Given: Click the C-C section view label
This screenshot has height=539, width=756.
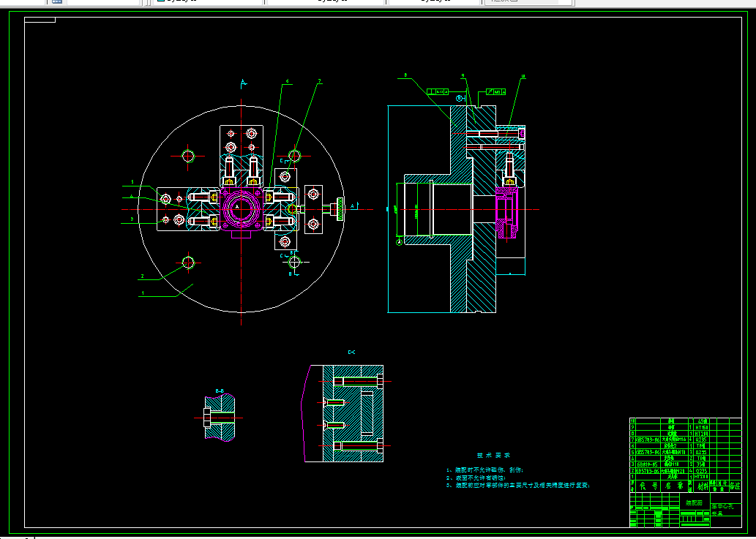Looking at the screenshot, I should pyautogui.click(x=351, y=353).
